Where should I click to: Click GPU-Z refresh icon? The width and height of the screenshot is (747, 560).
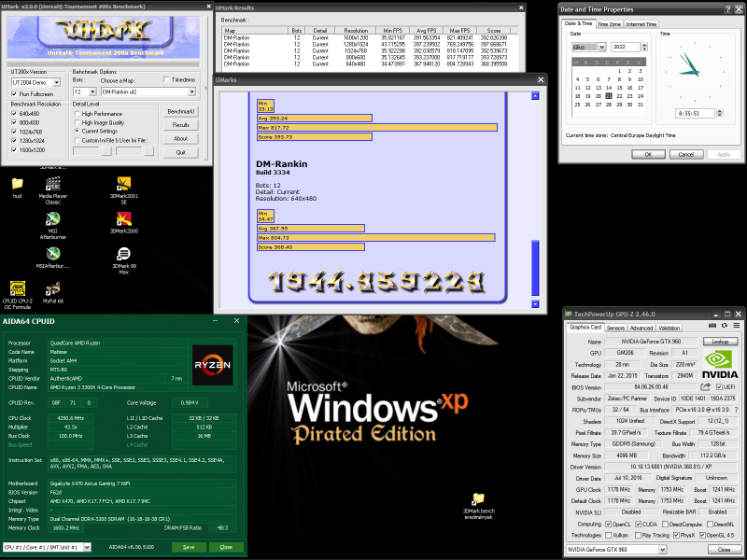[x=725, y=326]
